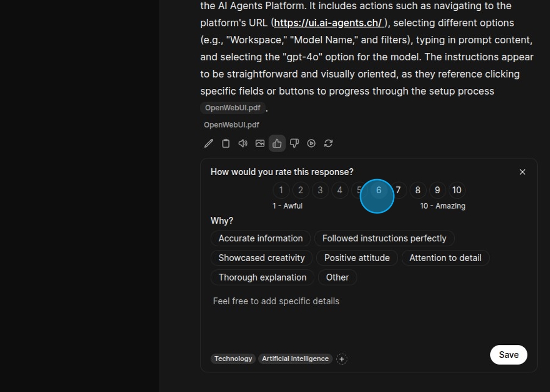Select rating 7 for the response
Viewport: 550px width, 392px height.
pyautogui.click(x=399, y=190)
